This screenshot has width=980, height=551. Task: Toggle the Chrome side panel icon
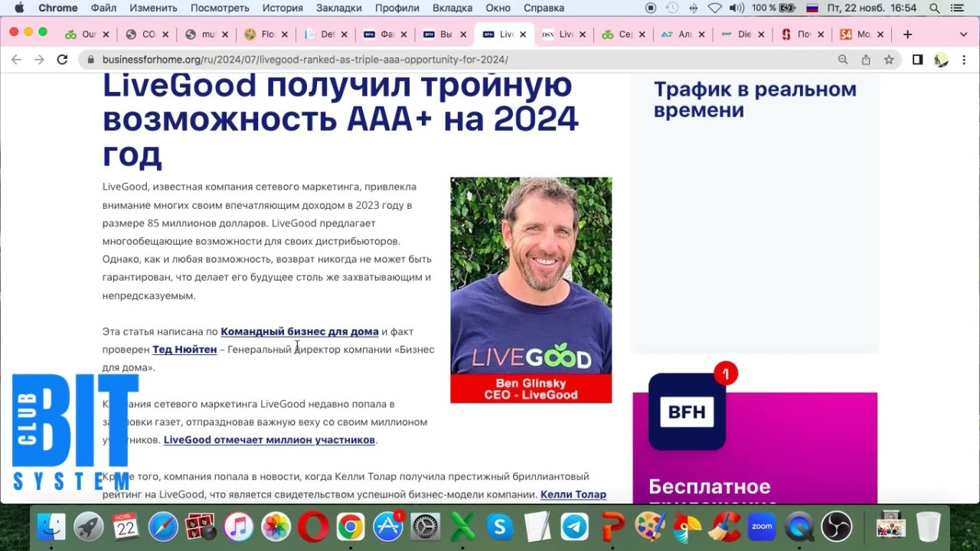click(917, 60)
